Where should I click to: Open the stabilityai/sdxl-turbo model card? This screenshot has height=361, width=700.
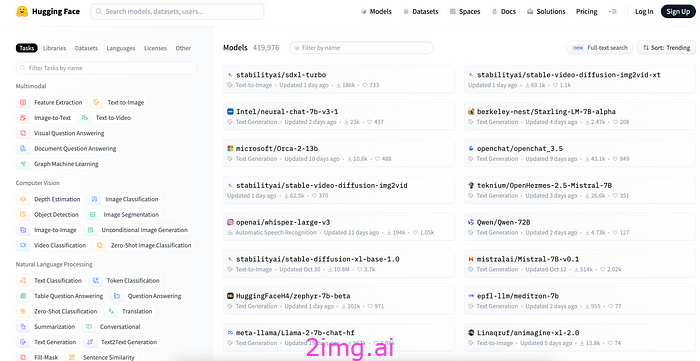click(339, 79)
